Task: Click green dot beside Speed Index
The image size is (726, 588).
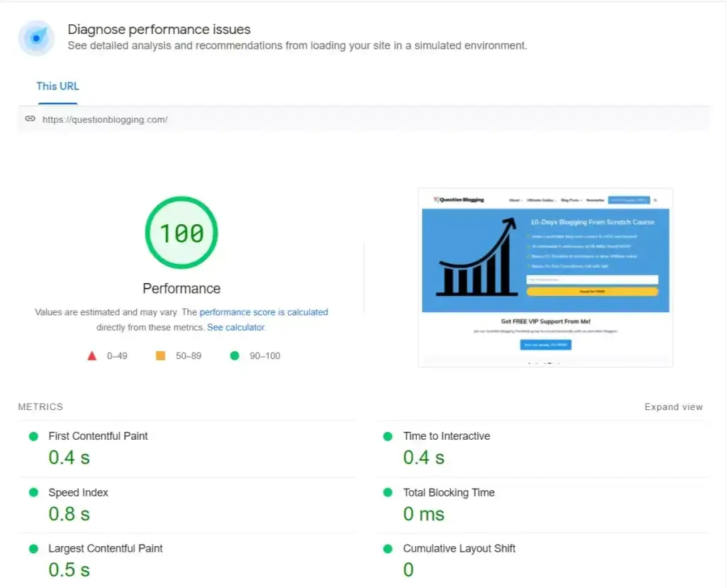Action: coord(33,492)
